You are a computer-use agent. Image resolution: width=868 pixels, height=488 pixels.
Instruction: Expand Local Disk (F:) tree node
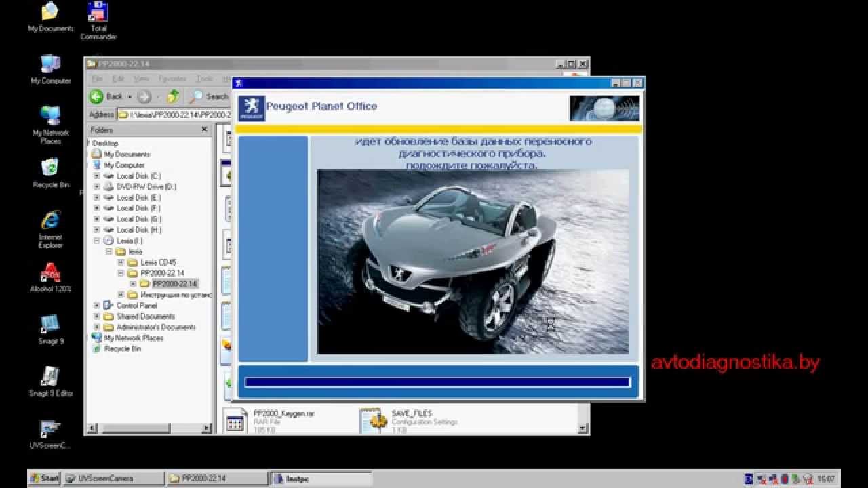pyautogui.click(x=96, y=208)
